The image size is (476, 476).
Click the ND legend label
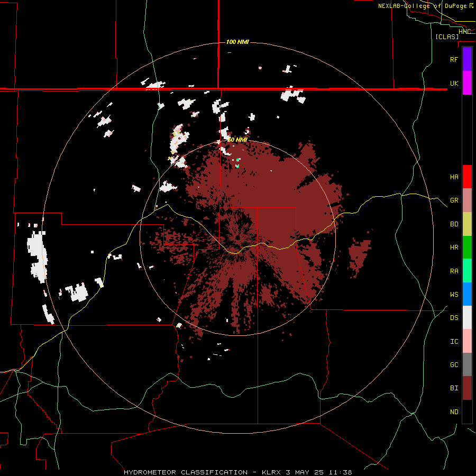click(x=454, y=412)
